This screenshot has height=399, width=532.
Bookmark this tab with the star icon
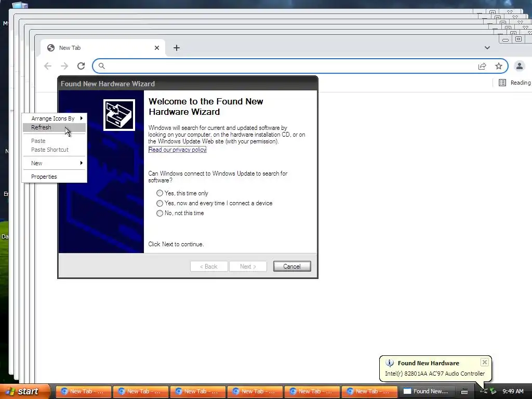click(498, 66)
